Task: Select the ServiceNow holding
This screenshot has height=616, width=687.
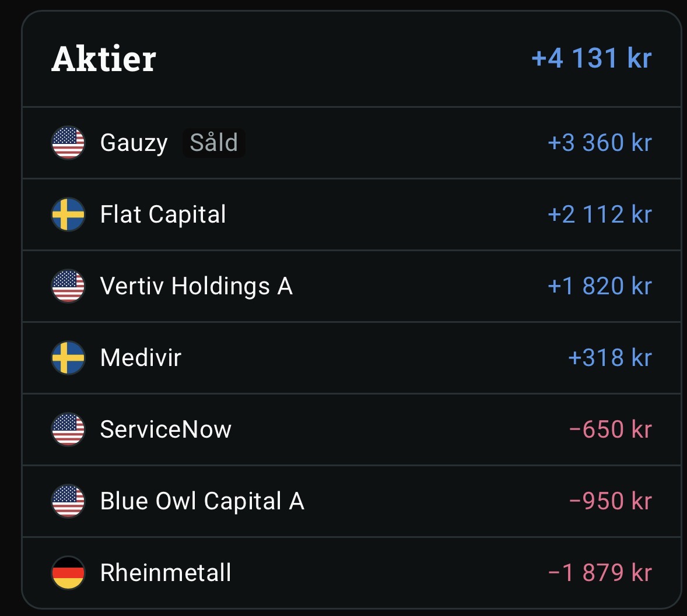Action: coord(352,430)
